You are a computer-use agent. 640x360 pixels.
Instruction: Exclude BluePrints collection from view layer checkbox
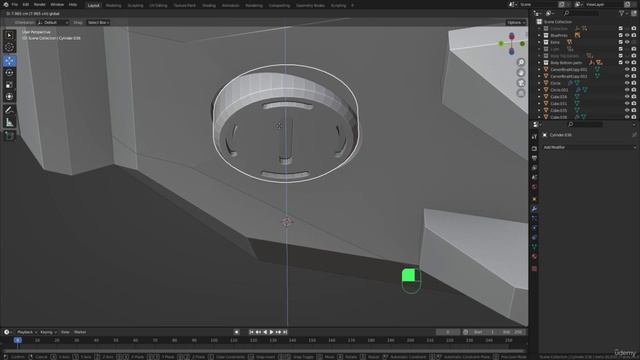620,36
